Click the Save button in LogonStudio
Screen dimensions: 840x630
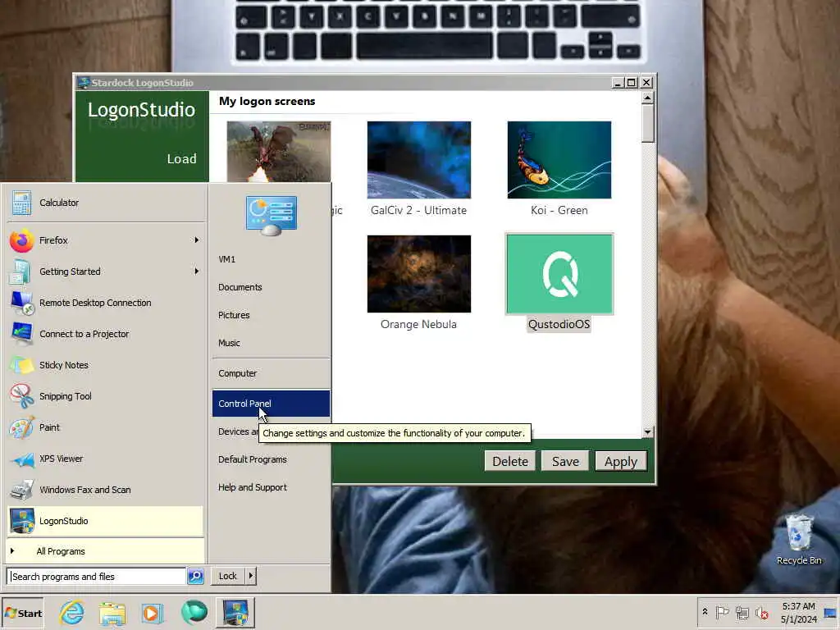[565, 461]
